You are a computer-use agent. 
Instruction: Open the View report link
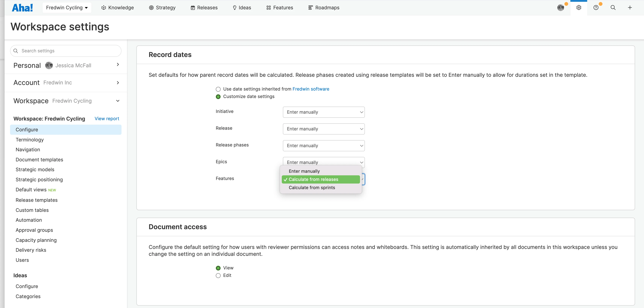[107, 119]
